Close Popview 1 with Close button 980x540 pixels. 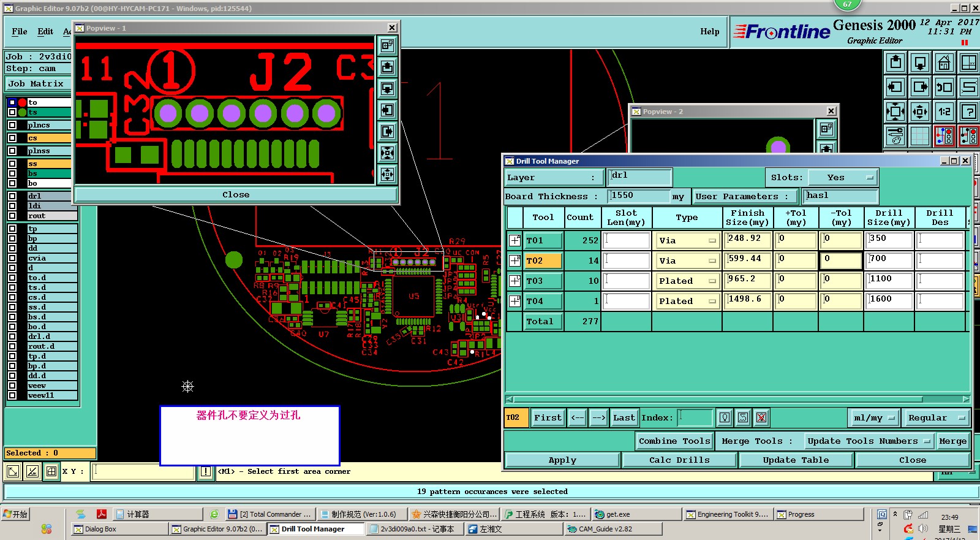[236, 194]
